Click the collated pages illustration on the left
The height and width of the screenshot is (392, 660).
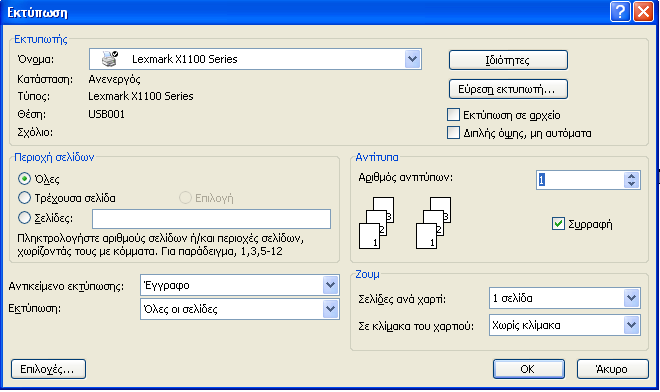376,223
